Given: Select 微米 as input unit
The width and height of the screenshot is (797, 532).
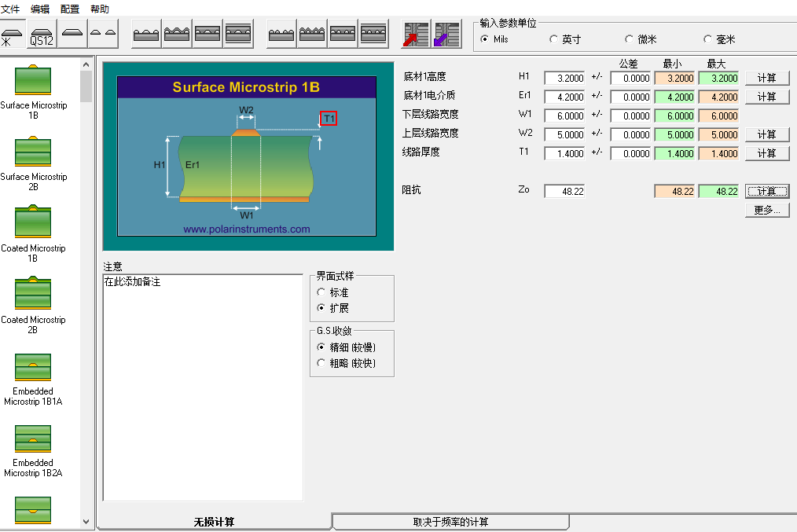Looking at the screenshot, I should tap(630, 39).
